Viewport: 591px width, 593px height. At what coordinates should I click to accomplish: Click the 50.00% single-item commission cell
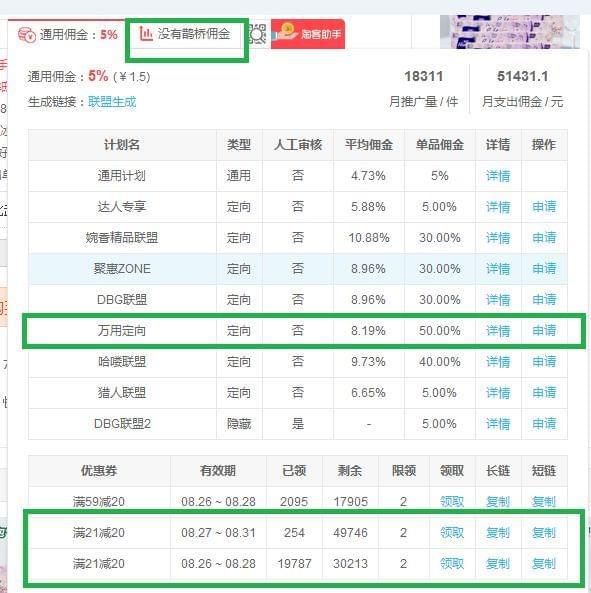440,331
